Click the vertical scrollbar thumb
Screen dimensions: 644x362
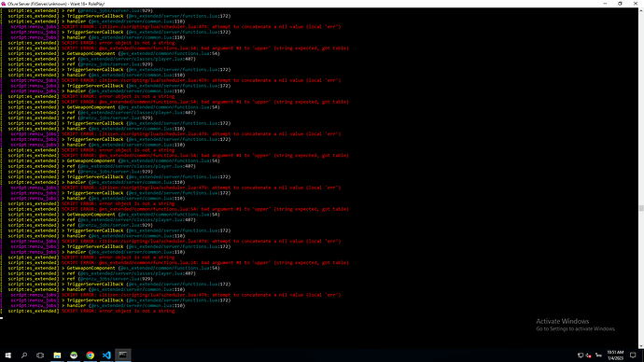coord(640,208)
